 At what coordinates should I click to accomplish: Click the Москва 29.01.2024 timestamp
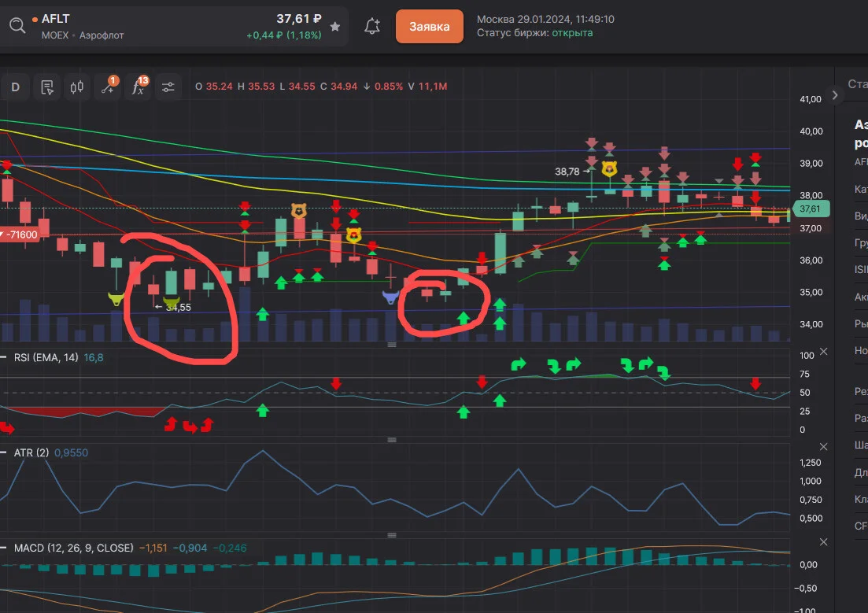(546, 20)
